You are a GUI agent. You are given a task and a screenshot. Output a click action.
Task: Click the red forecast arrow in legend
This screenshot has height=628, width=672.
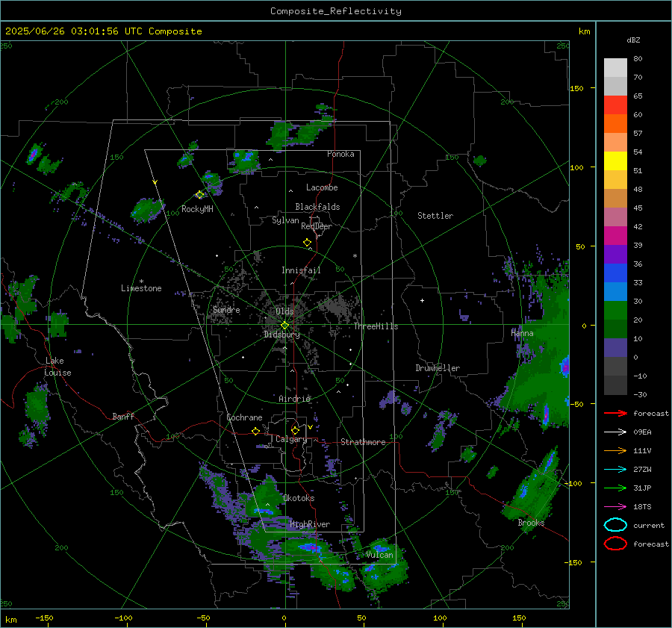coord(615,413)
